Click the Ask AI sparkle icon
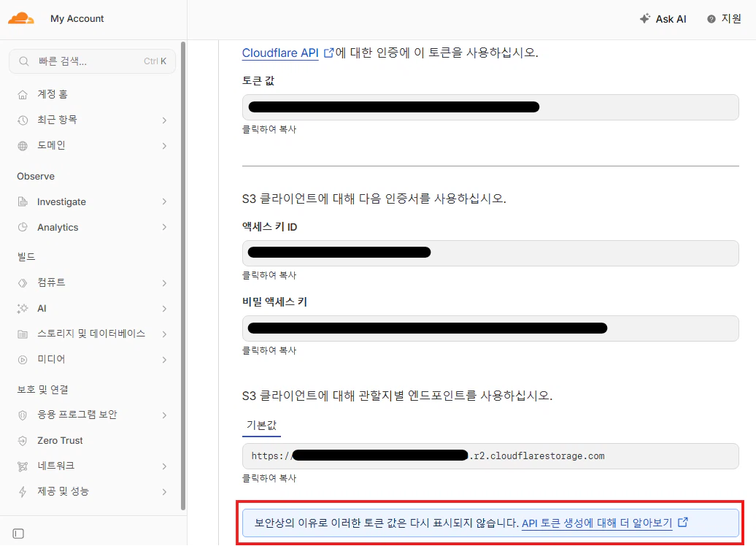 (644, 19)
